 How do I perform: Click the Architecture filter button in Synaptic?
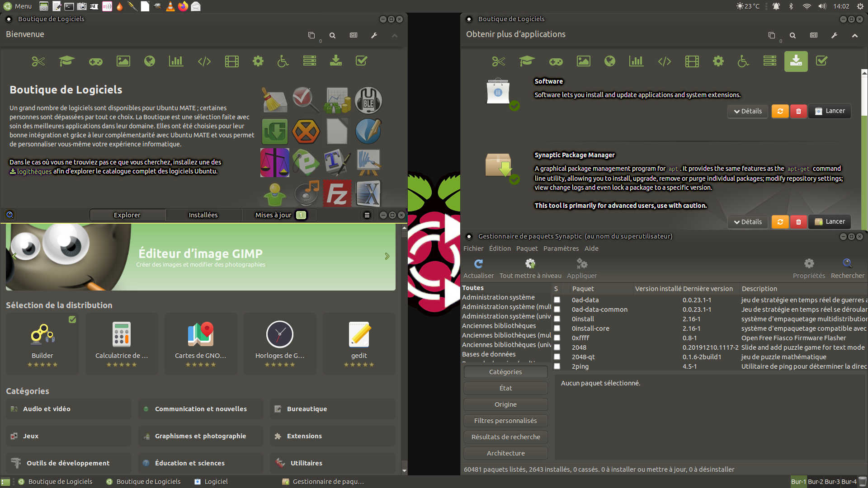506,453
